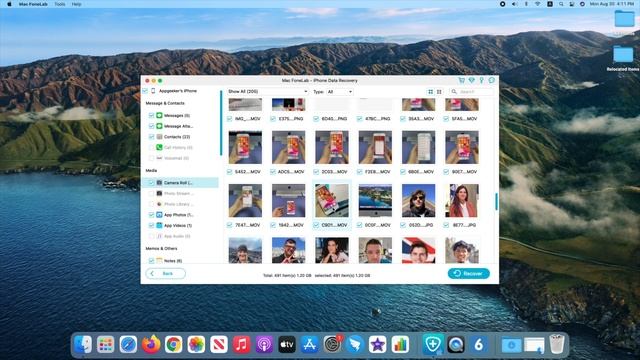Screen dimensions: 640x360
Task: Select the 0C0F...MOV desktop thumbnail
Action: click(x=375, y=200)
